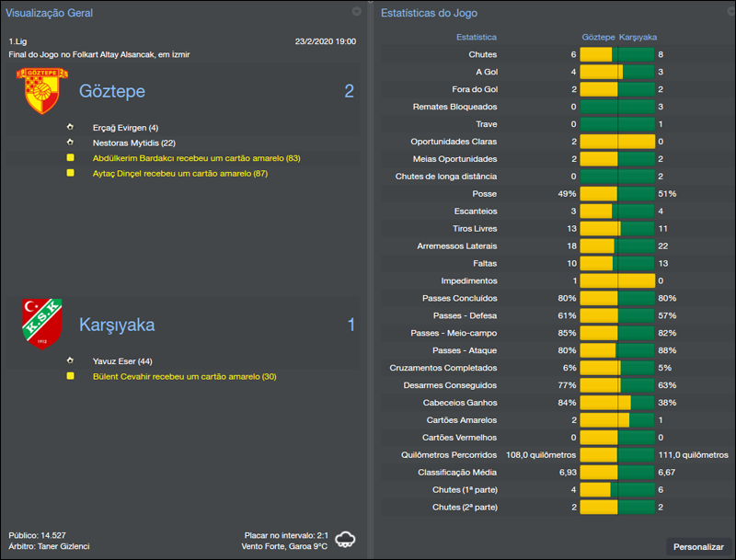Viewport: 736px width, 560px height.
Task: Open the Karşıyaka team name link
Action: (x=117, y=326)
